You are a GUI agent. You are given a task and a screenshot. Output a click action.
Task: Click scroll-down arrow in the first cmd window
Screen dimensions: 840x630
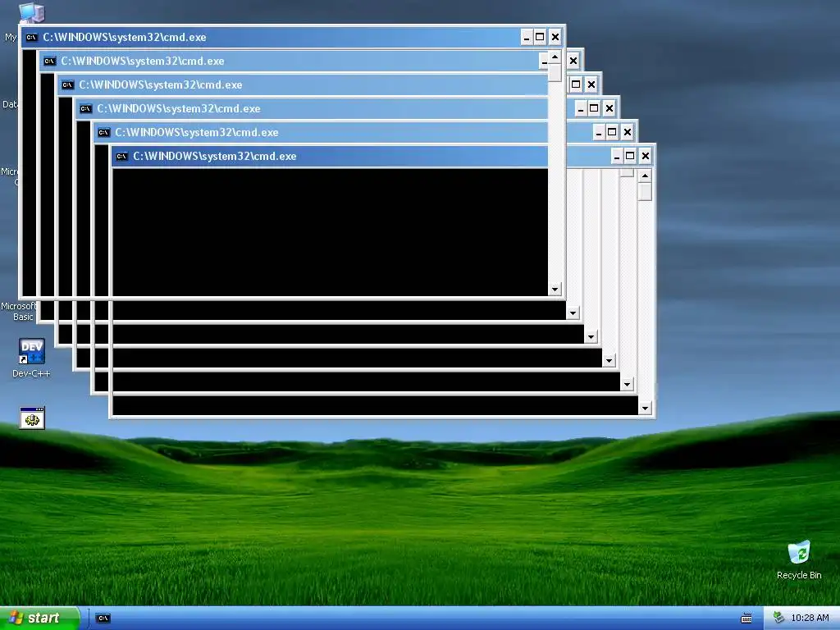point(555,290)
